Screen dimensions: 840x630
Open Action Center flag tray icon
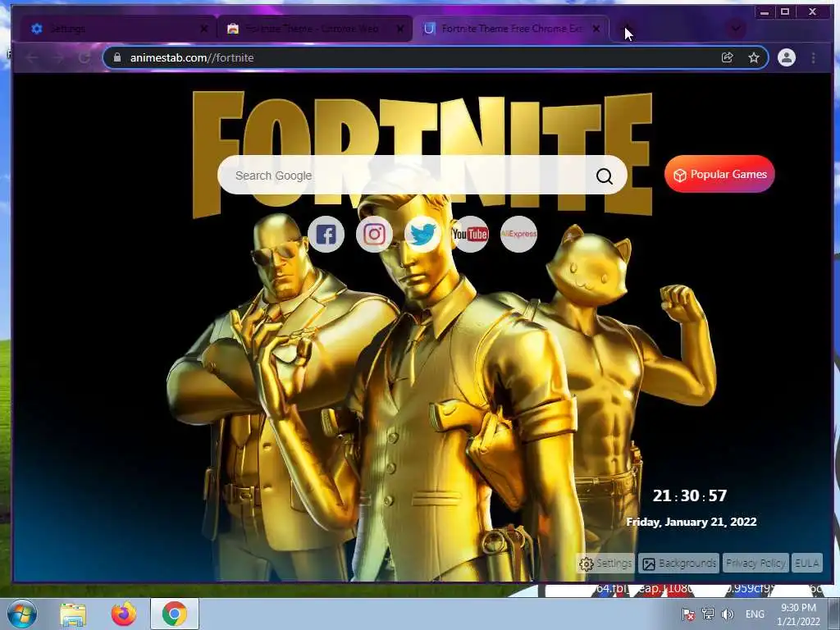pyautogui.click(x=688, y=614)
